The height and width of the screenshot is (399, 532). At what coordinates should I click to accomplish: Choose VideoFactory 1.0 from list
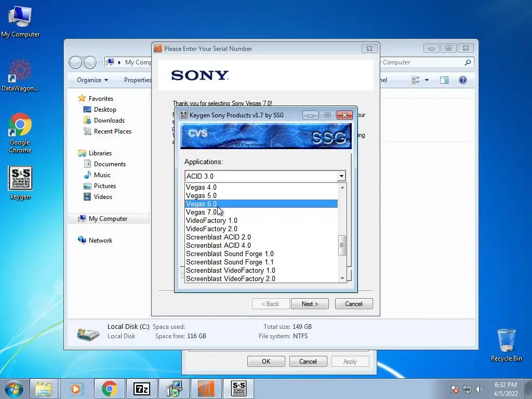[x=261, y=220]
